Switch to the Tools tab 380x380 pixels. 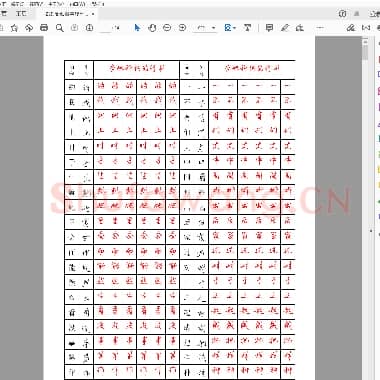22,14
